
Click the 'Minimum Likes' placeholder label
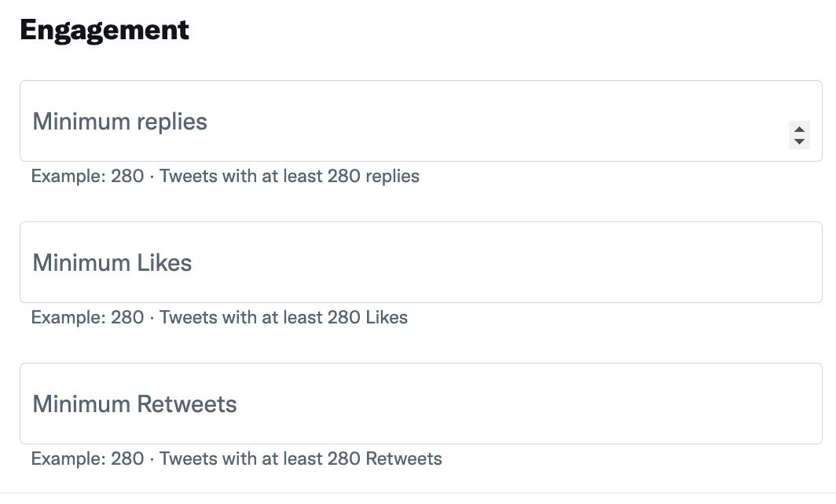[112, 262]
